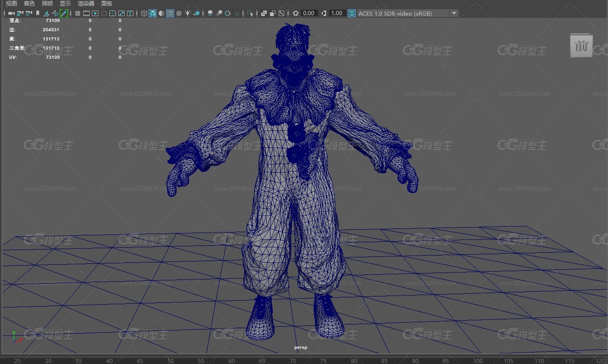Click the Image Plane icon

coord(46,13)
